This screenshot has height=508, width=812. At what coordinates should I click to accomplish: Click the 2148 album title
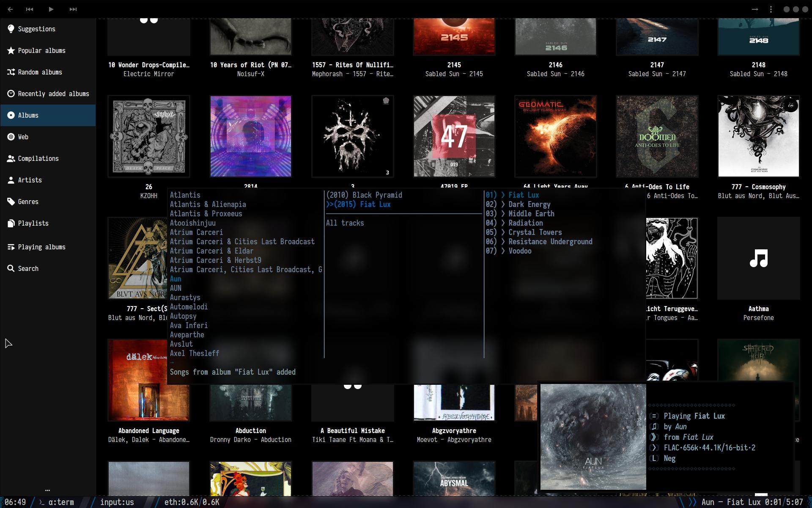pyautogui.click(x=759, y=65)
